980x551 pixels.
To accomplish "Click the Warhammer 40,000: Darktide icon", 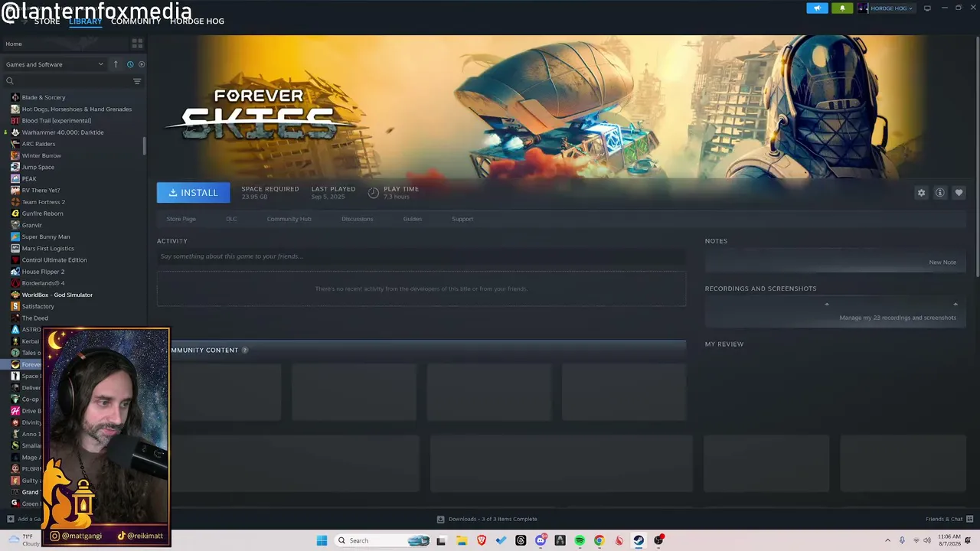I will [x=15, y=132].
